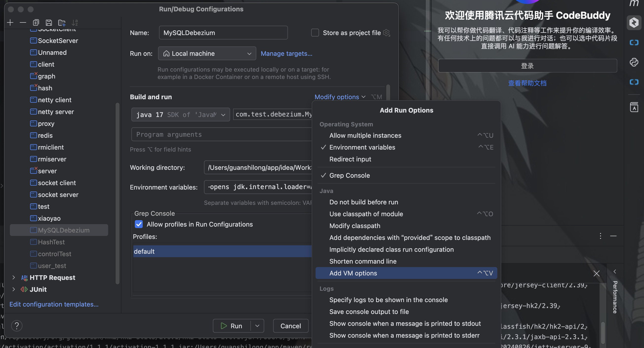The image size is (644, 348).
Task: Select Add VM options menu item
Action: click(x=406, y=273)
